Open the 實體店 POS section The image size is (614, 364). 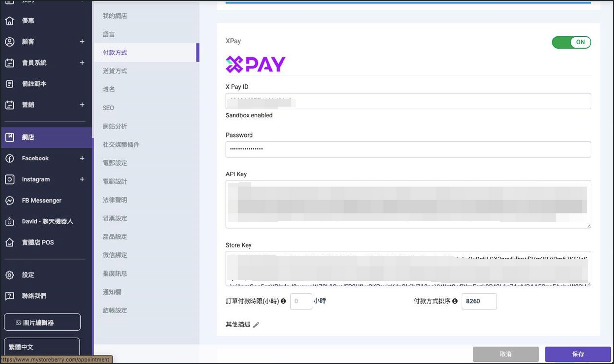[x=10, y=242]
